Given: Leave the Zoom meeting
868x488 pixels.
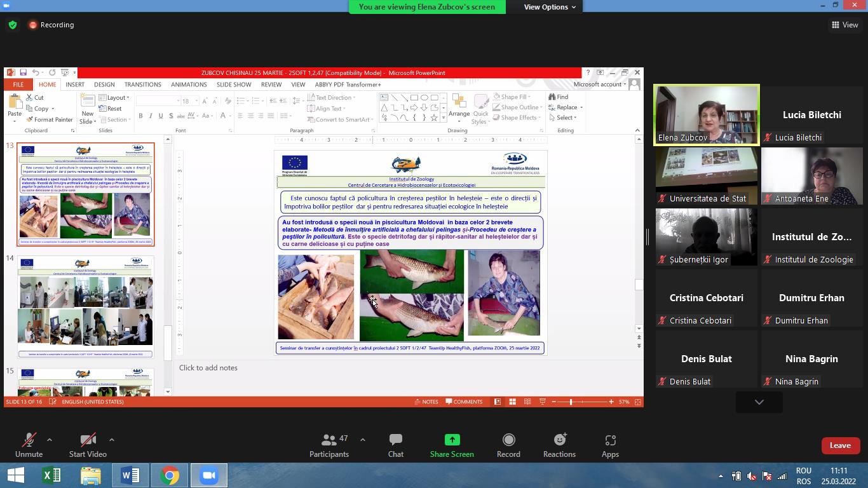Looking at the screenshot, I should (839, 445).
